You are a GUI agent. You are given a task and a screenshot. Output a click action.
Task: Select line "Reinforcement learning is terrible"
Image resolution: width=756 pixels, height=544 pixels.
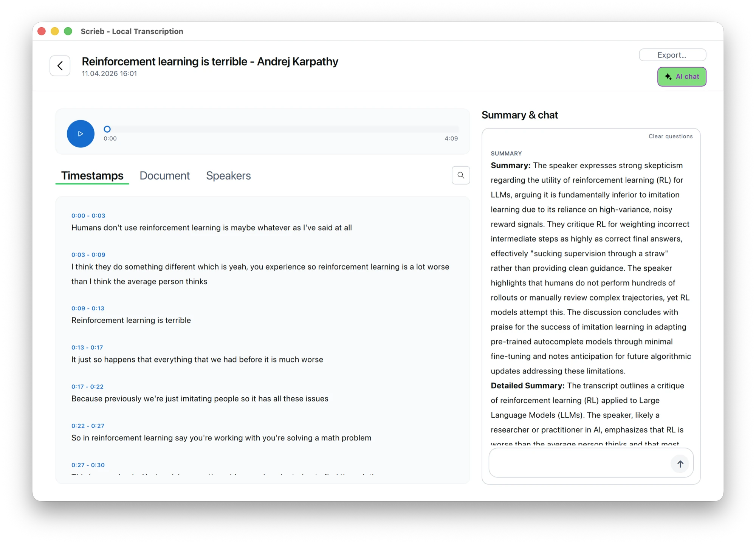[x=131, y=320]
